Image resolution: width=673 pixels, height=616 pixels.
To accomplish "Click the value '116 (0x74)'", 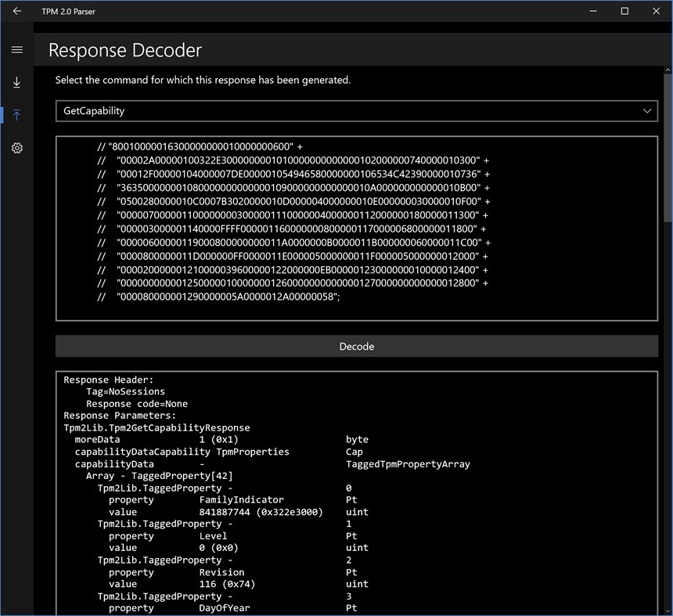I will pos(227,584).
